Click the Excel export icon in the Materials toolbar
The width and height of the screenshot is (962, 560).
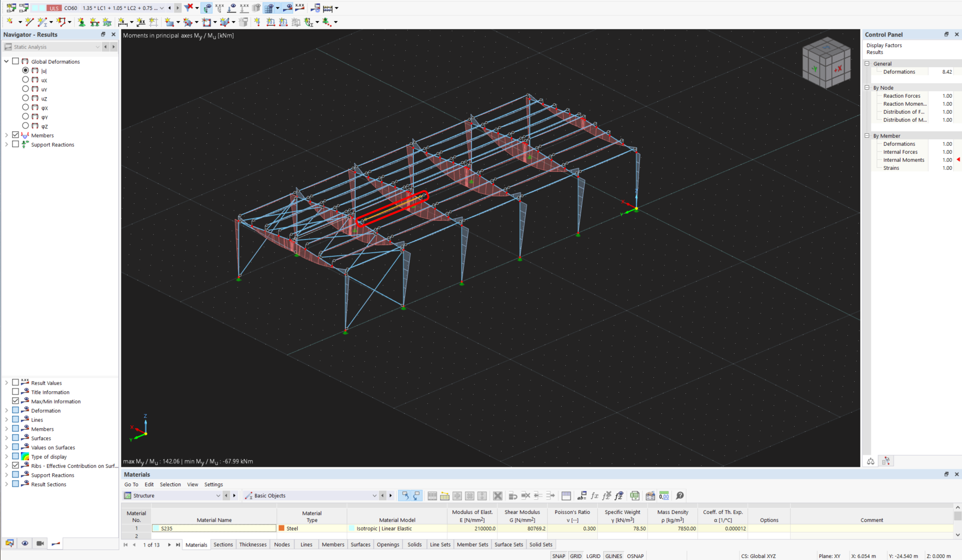pos(635,496)
